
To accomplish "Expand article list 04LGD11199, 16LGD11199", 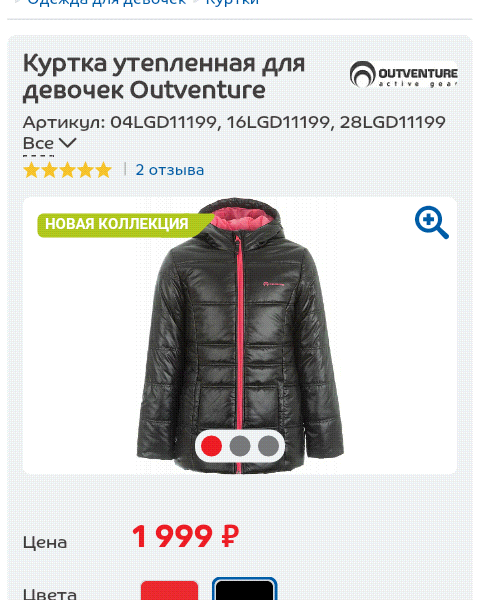I will [234, 122].
